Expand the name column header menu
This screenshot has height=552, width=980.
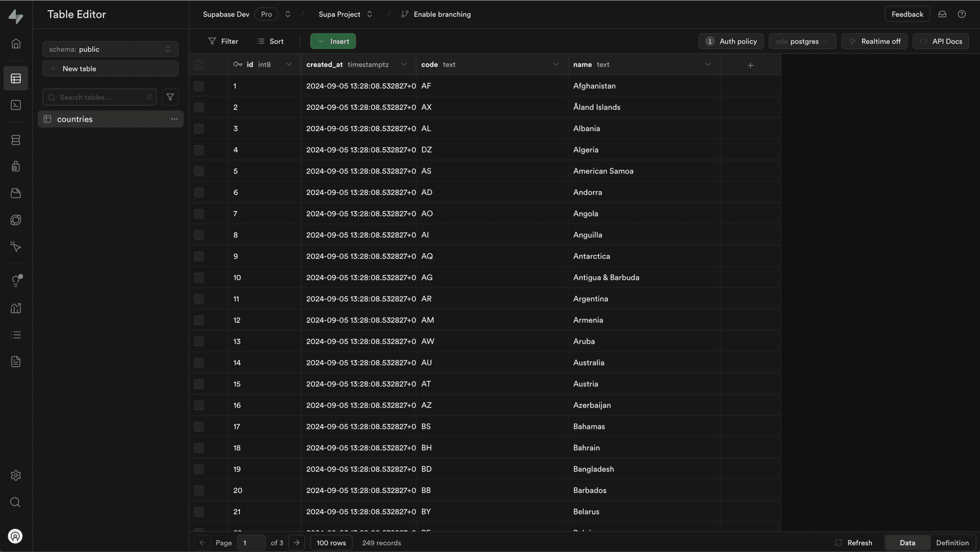pos(708,64)
